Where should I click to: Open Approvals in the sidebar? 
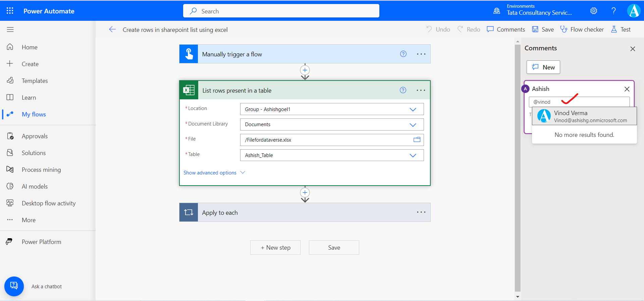(35, 136)
